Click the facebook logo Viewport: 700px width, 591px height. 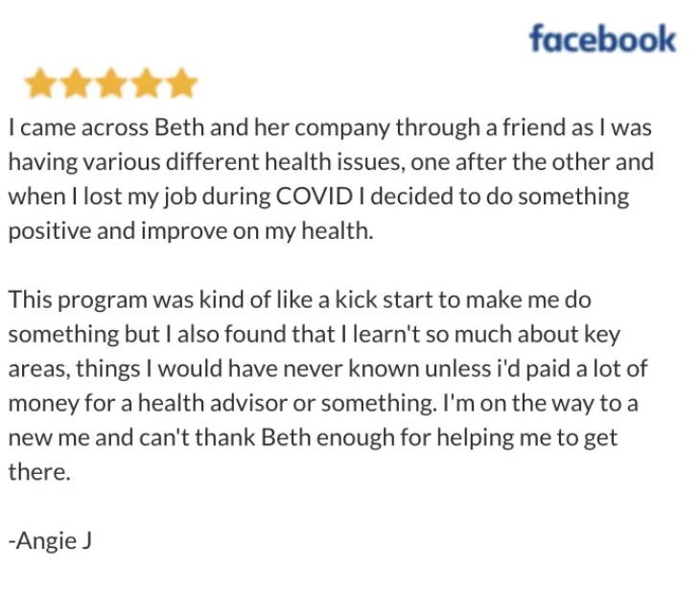pos(603,38)
